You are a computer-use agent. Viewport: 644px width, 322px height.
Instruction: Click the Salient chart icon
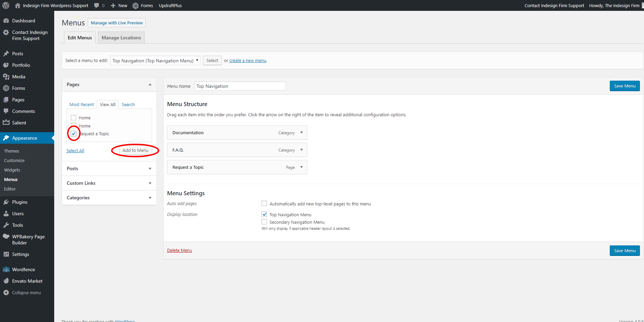6,123
